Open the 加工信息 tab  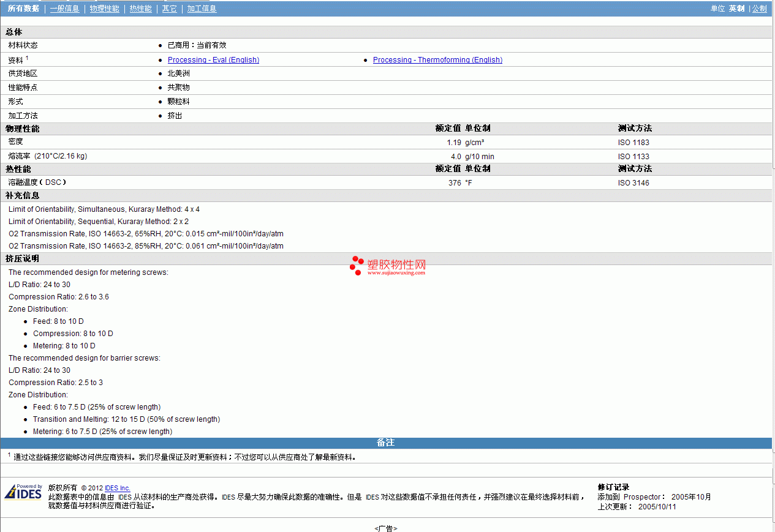[x=202, y=9]
